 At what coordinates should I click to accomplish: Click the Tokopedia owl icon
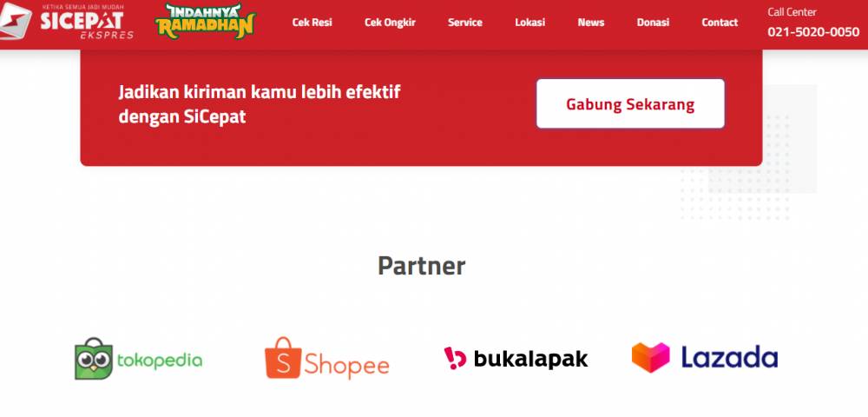click(94, 358)
